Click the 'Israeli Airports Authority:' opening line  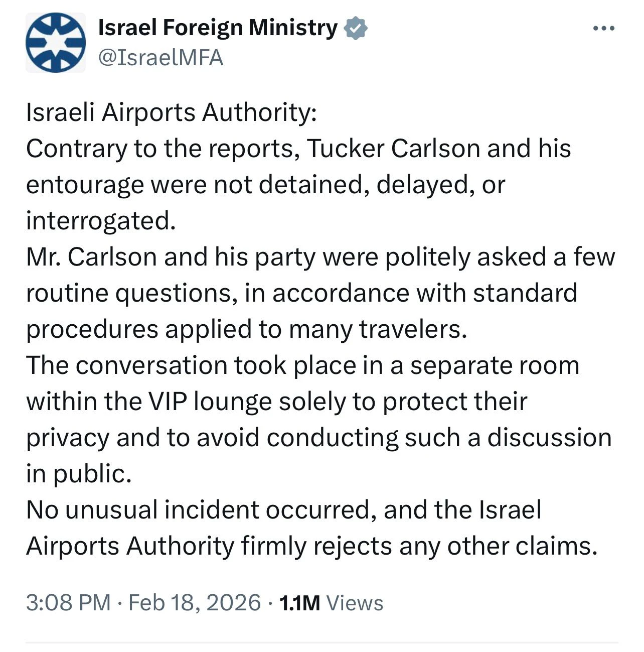(171, 112)
